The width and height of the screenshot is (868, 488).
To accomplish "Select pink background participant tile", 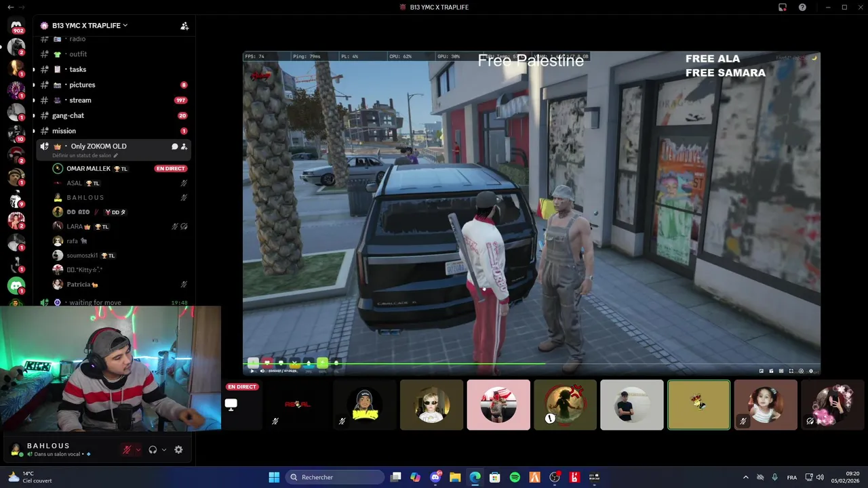I will pyautogui.click(x=498, y=405).
